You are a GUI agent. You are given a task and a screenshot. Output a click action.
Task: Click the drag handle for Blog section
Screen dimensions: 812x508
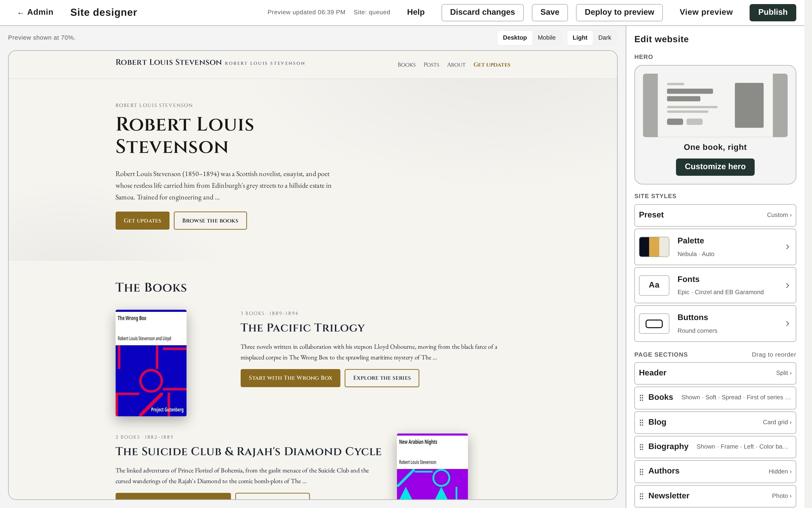(641, 423)
